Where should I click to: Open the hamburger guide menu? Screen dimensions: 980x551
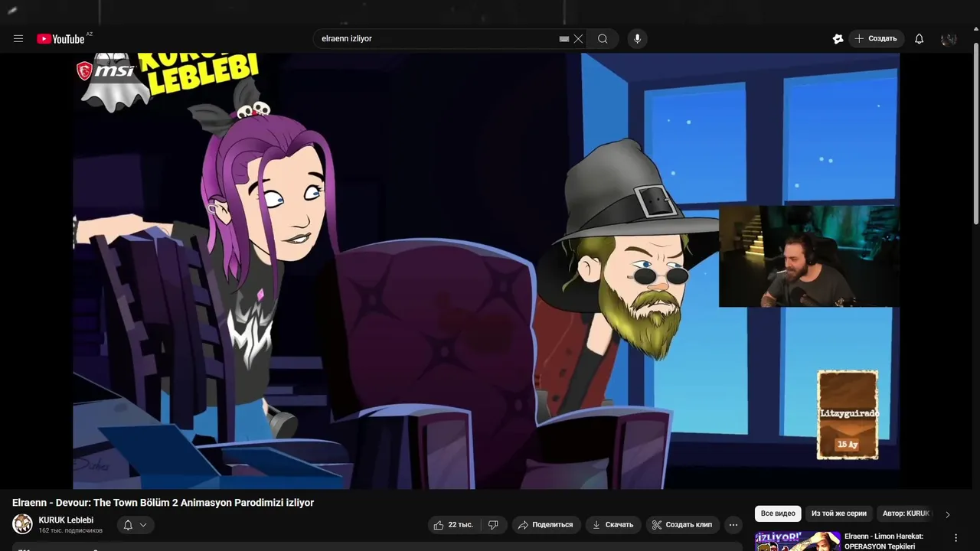pyautogui.click(x=18, y=39)
